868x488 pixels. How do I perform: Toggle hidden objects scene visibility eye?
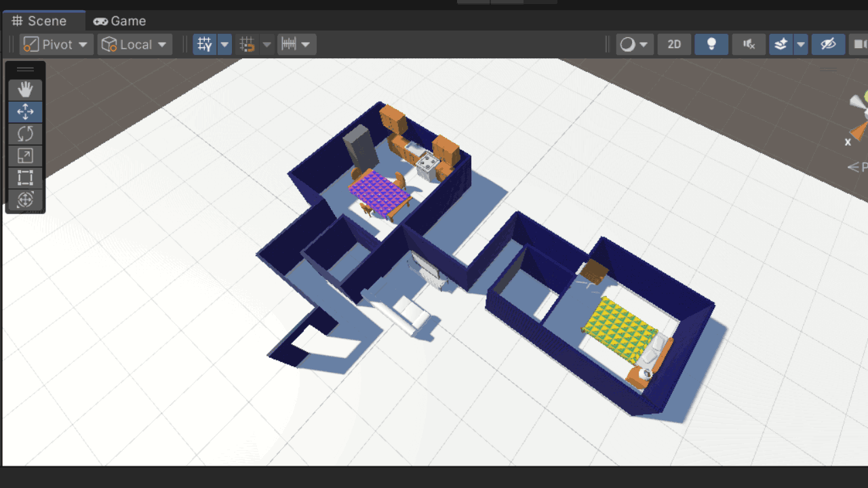[x=828, y=45]
